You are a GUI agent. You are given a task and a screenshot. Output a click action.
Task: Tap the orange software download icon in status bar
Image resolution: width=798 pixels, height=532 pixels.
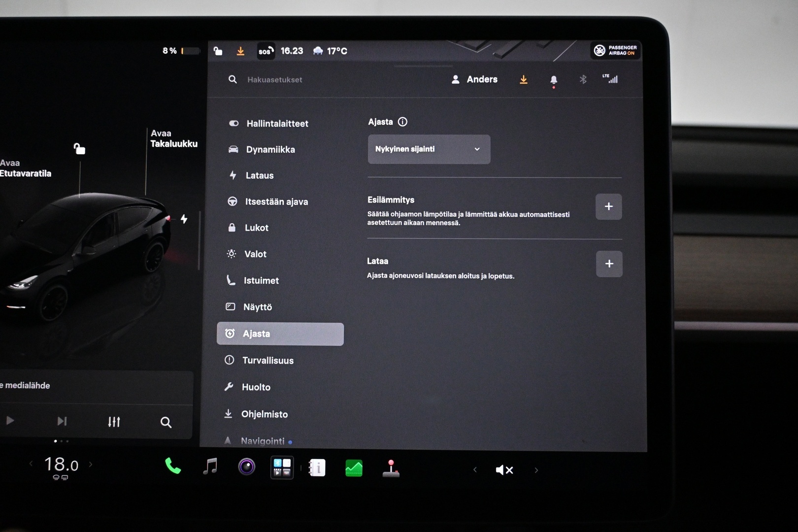240,51
